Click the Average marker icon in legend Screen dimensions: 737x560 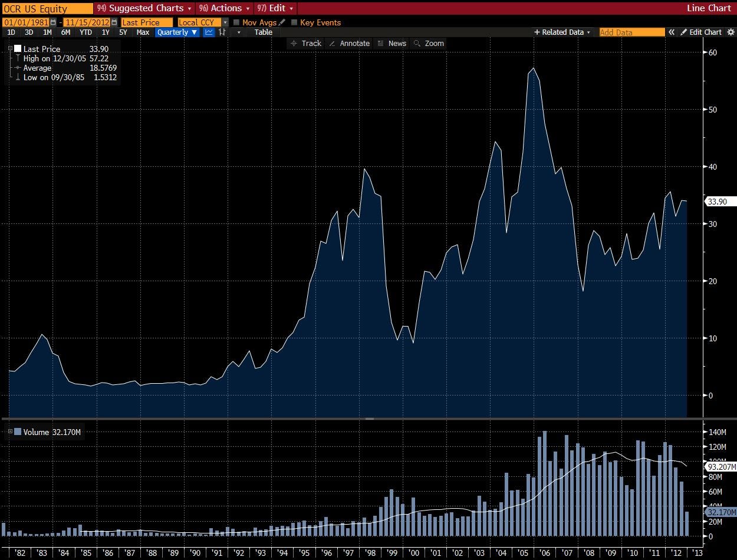18,68
